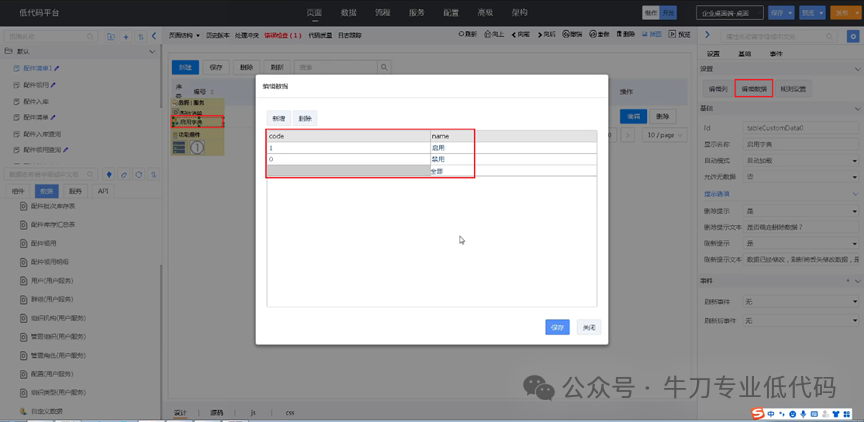Switch mode toggle to 制作
This screenshot has width=864, height=422.
(651, 13)
